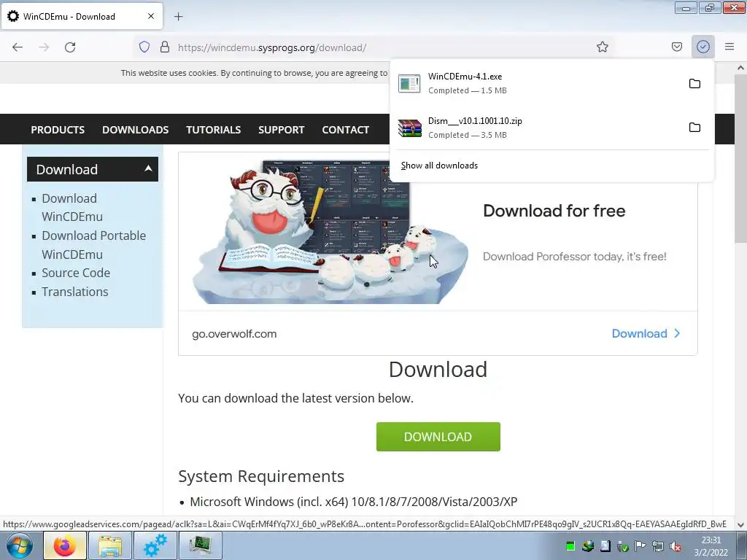Click the monitor program taskbar icon
This screenshot has height=560, width=747.
(x=201, y=545)
